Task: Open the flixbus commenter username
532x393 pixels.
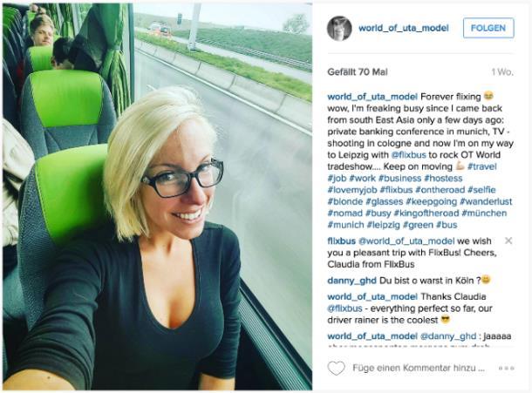Action: tap(341, 241)
